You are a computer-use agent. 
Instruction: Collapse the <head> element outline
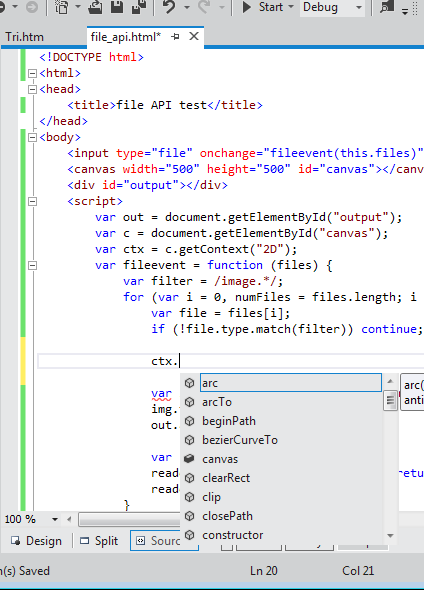click(32, 89)
